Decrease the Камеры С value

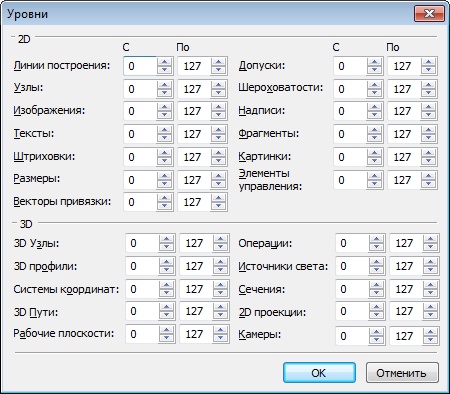(x=376, y=339)
